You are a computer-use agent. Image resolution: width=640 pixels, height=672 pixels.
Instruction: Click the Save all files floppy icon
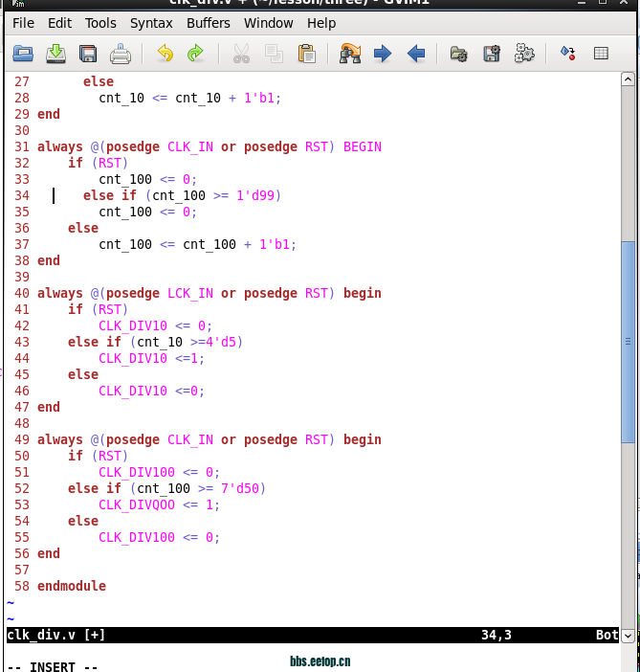(88, 54)
